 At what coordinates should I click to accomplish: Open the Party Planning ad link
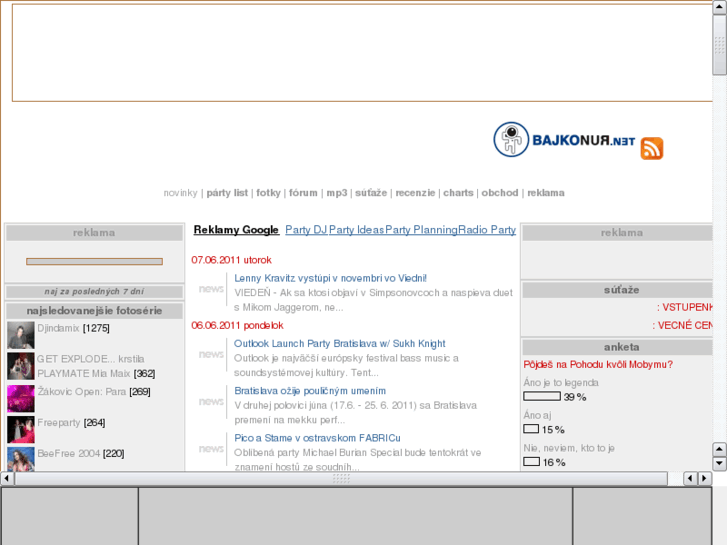click(x=421, y=230)
